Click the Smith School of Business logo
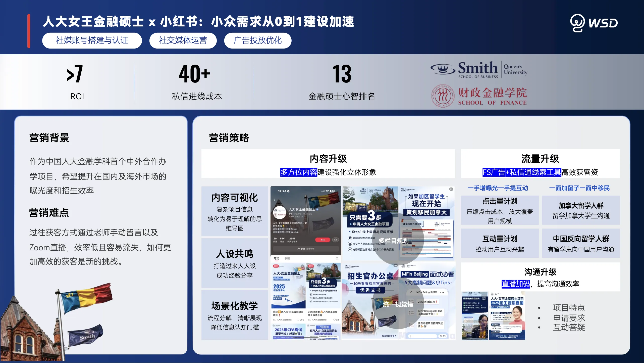This screenshot has width=644, height=363. pos(479,70)
